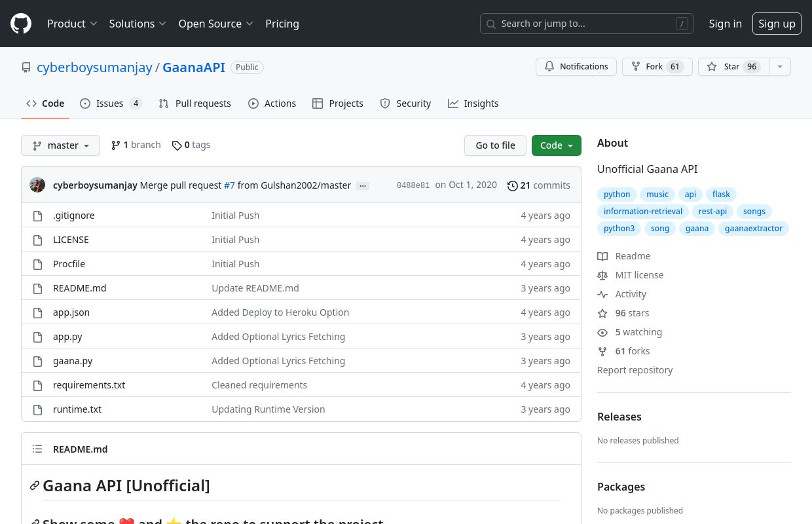Open the README outline list icon

[x=37, y=449]
